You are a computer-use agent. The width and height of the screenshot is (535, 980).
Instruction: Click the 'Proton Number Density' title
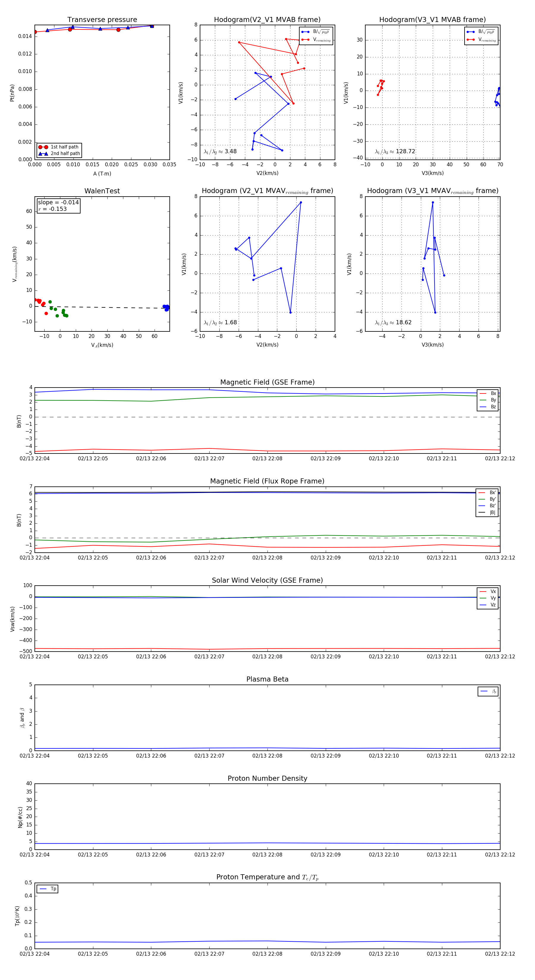[x=267, y=778]
